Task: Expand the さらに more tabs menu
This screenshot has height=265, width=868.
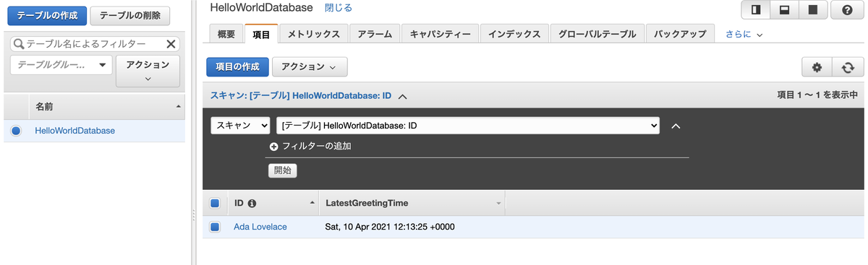Action: click(x=744, y=34)
